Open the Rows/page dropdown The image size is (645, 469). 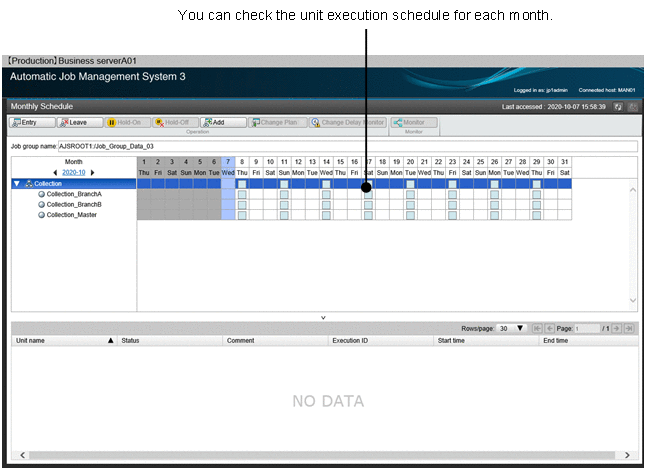coord(512,328)
